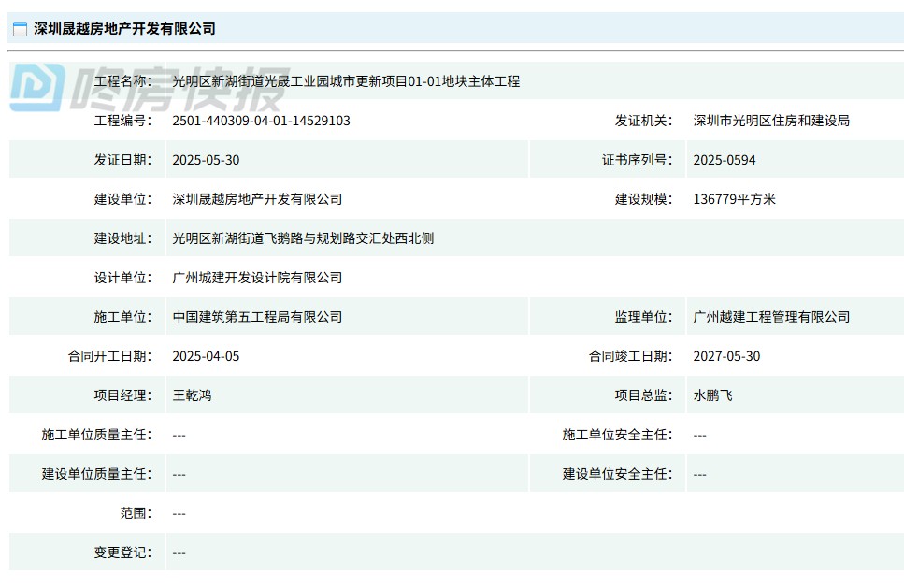This screenshot has height=588, width=904.
Task: Click the 合同开工日期 label
Action: point(110,356)
